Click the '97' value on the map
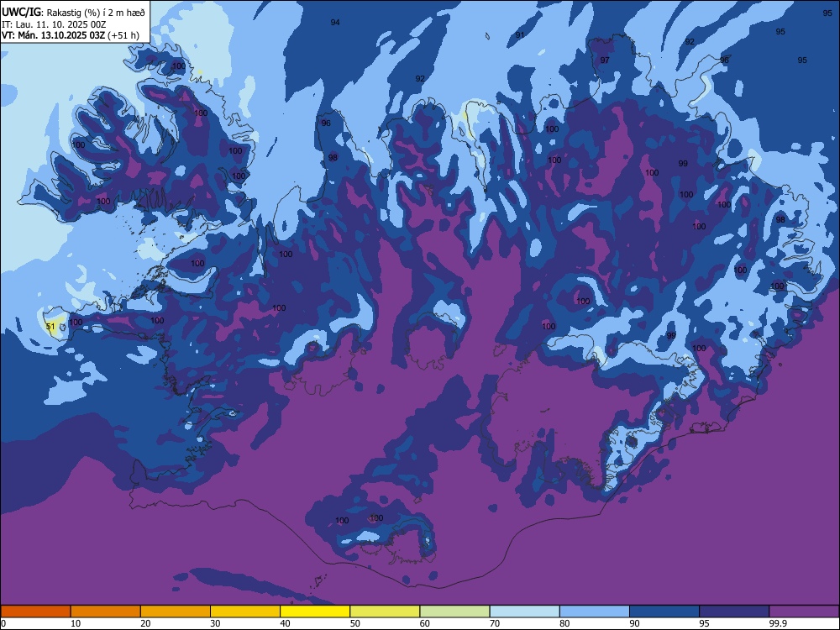Screen dimensions: 840x630 point(605,60)
